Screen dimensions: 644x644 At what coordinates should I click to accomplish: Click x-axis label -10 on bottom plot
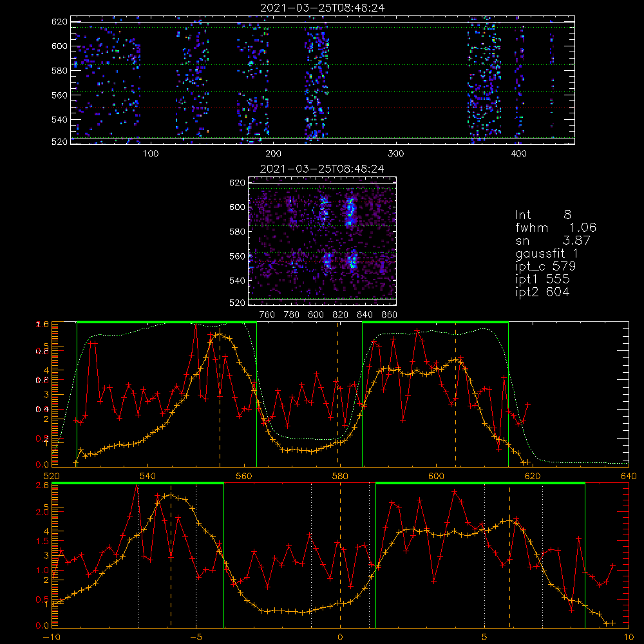coord(52,637)
